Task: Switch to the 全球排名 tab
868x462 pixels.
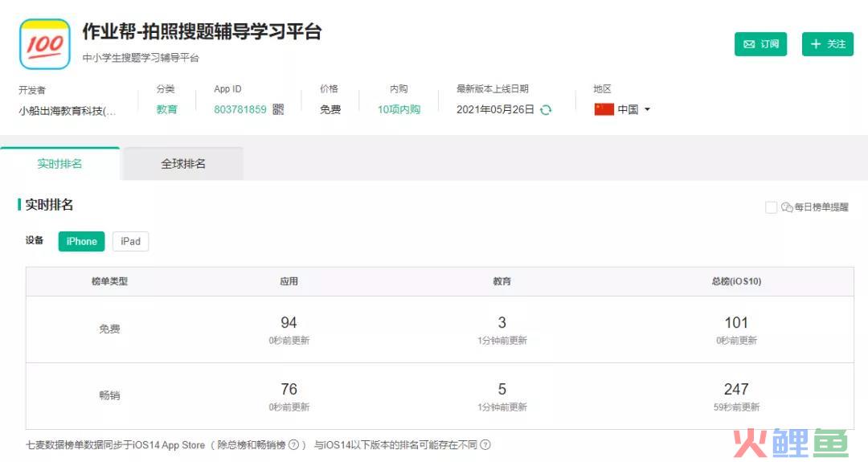Action: [183, 164]
